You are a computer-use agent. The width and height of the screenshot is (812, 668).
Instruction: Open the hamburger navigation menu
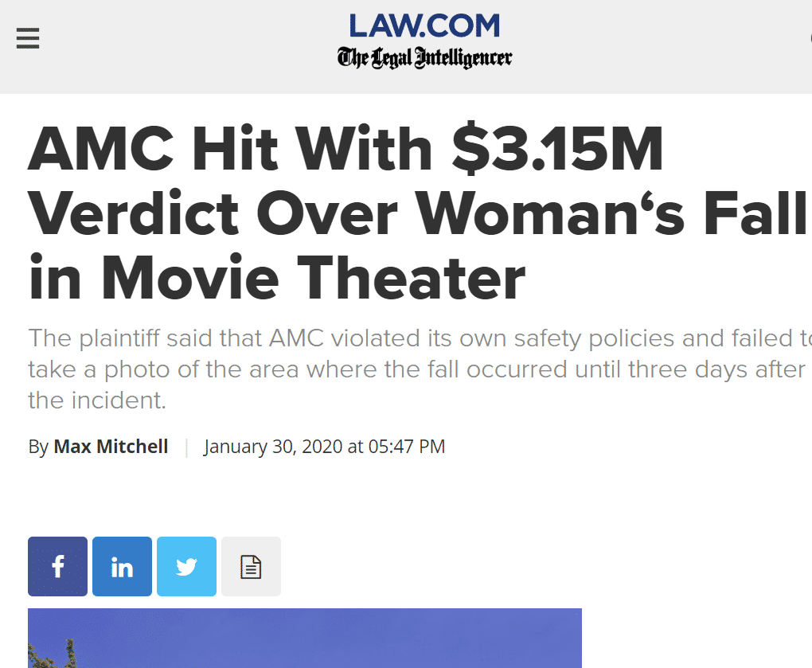pos(28,38)
